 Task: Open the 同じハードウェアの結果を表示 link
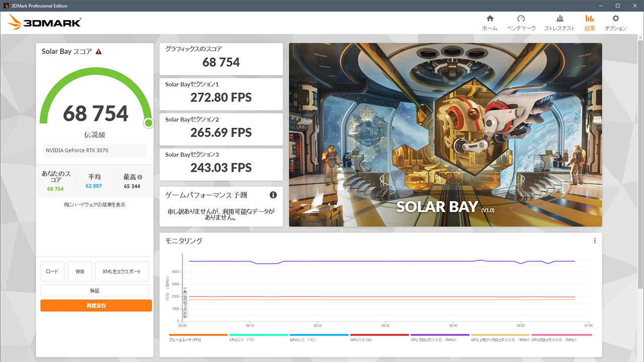(x=95, y=205)
